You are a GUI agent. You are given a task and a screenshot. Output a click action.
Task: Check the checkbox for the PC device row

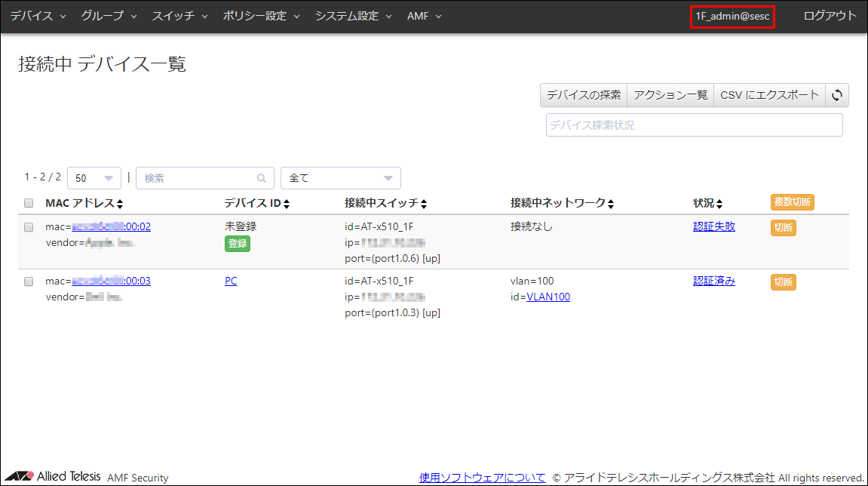pos(28,281)
